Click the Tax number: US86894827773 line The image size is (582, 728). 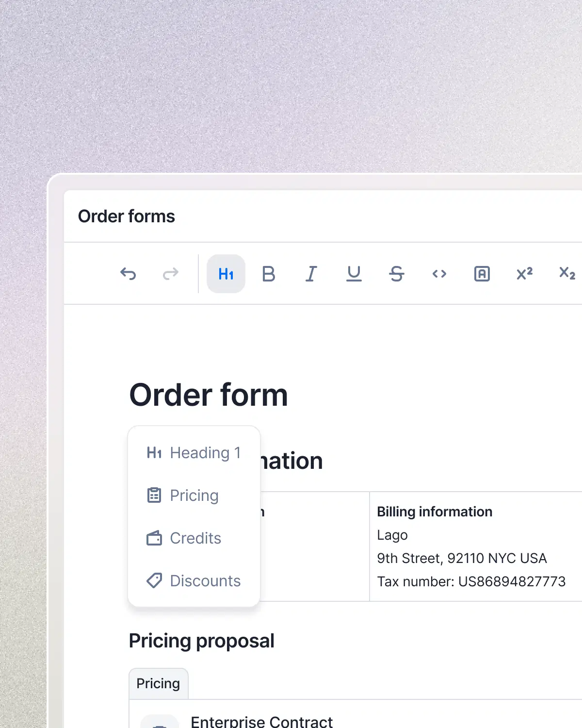471,581
